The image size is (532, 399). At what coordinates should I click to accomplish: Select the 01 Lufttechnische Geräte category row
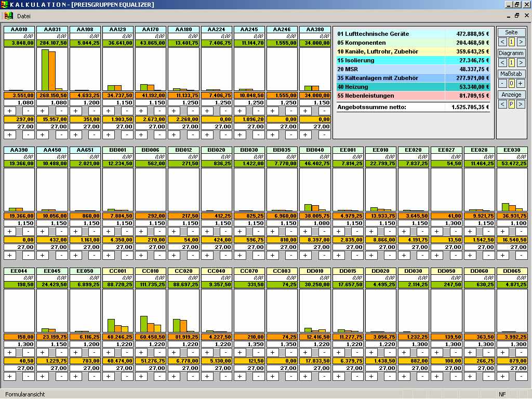pos(413,34)
